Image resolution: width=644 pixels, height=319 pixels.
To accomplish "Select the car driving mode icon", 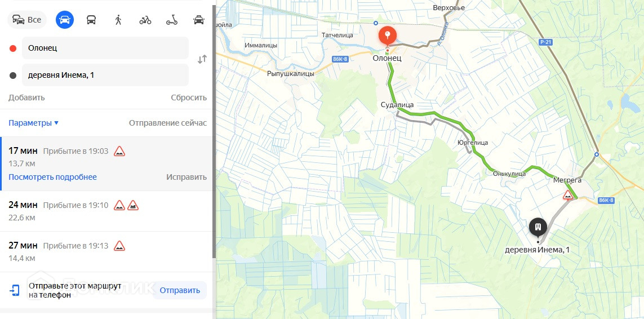I will [65, 19].
